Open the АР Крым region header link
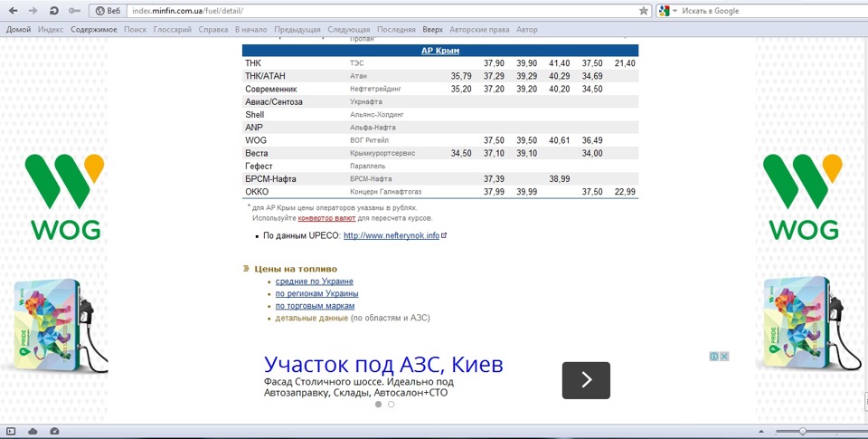868x439 pixels. 440,51
